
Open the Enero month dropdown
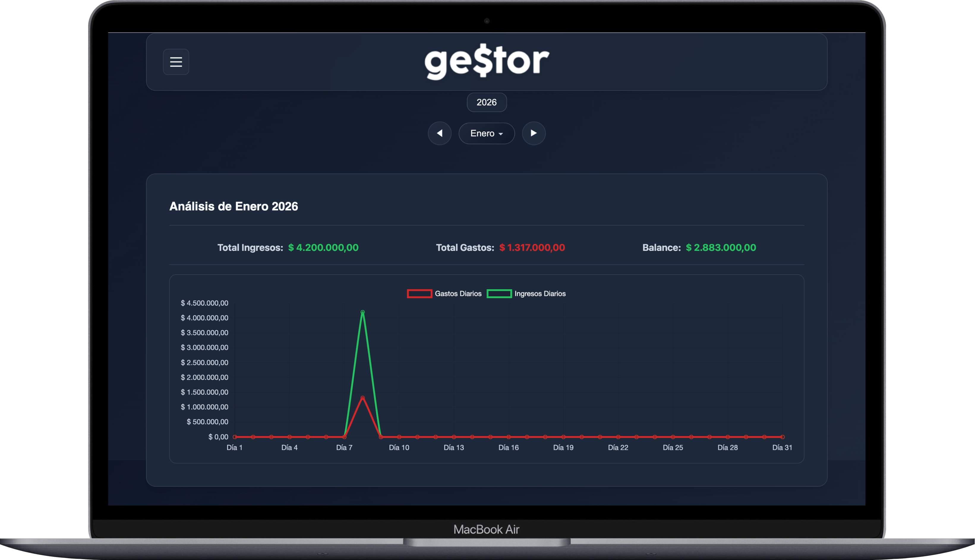coord(487,133)
